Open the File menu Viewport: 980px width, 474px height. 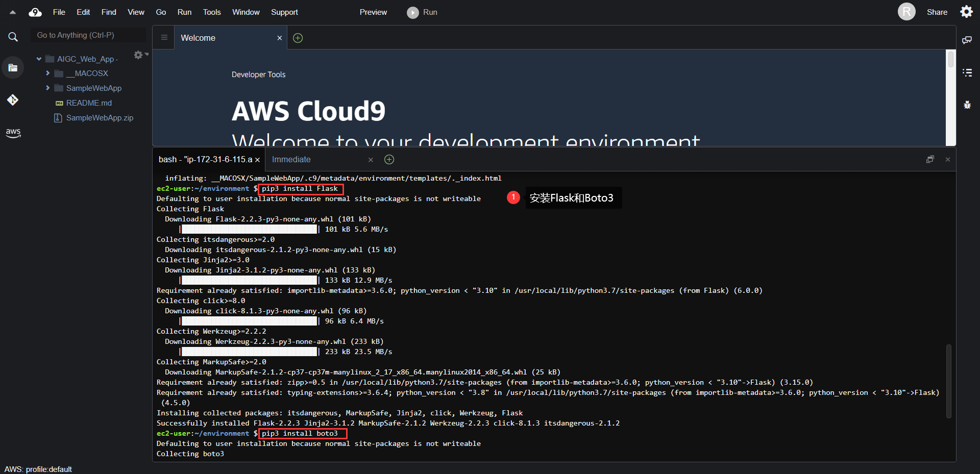tap(59, 12)
